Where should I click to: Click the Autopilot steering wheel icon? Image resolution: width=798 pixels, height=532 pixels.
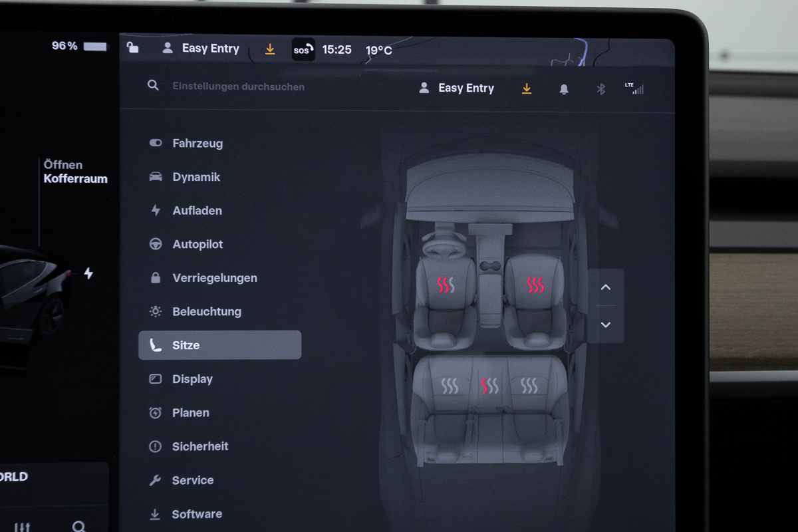(x=156, y=244)
